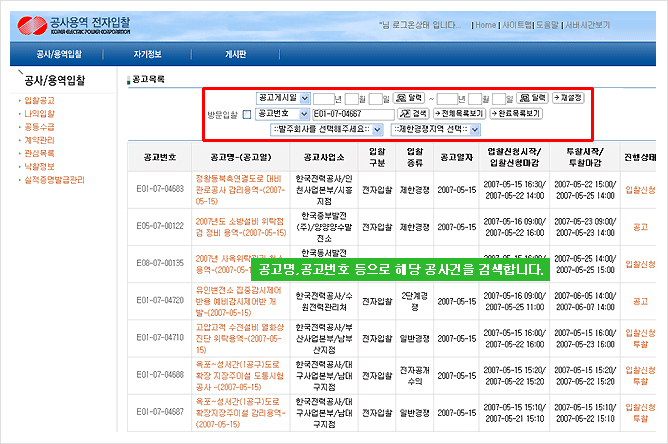668x444 pixels.
Task: Open 실적증명발급관리 in the sidebar
Action: click(x=54, y=180)
